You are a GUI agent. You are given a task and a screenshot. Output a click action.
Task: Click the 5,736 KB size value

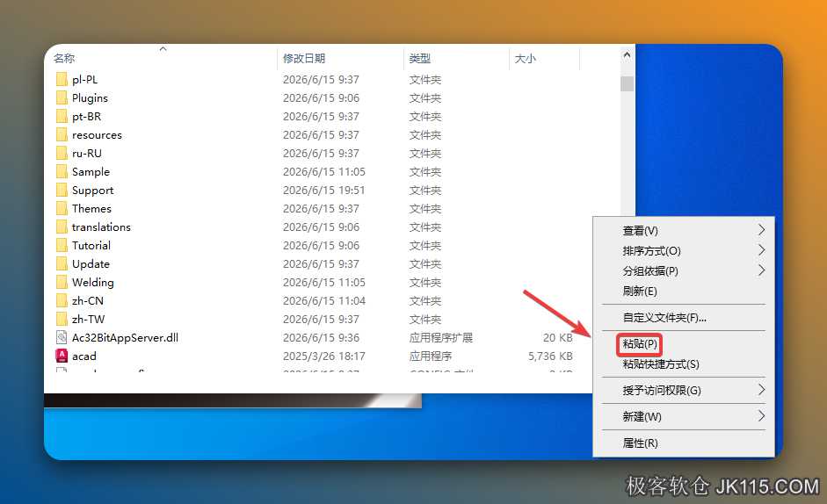coord(551,356)
